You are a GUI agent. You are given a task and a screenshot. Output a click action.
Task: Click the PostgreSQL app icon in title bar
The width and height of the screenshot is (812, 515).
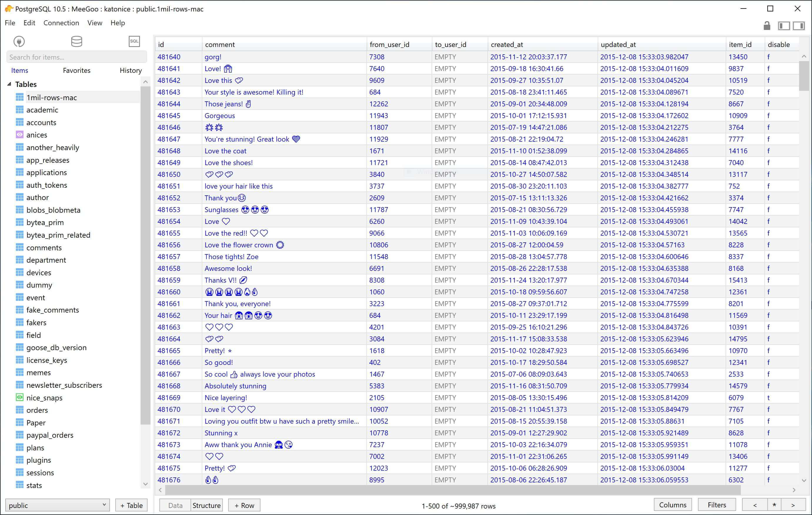pos(9,9)
